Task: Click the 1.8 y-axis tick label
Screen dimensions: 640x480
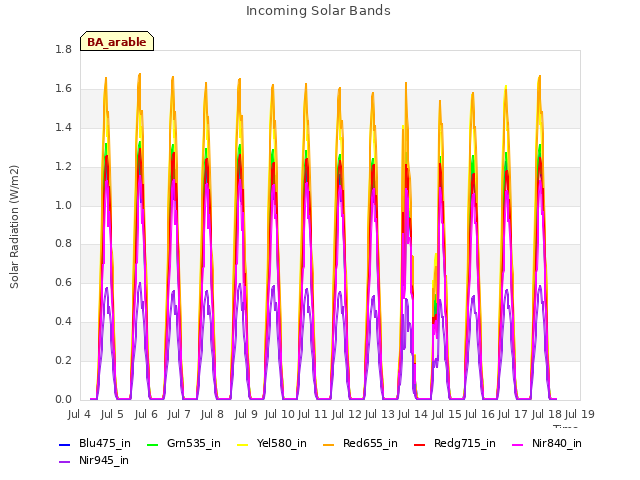Action: coord(64,50)
